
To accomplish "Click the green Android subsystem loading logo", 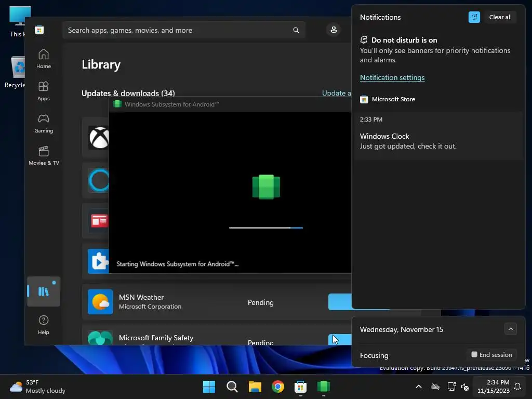I will pos(266,187).
